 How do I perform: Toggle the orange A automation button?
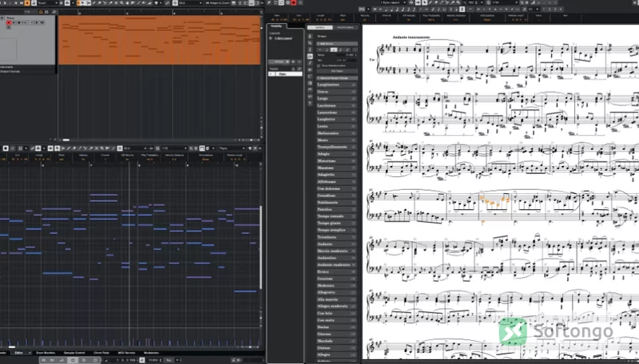27,3
